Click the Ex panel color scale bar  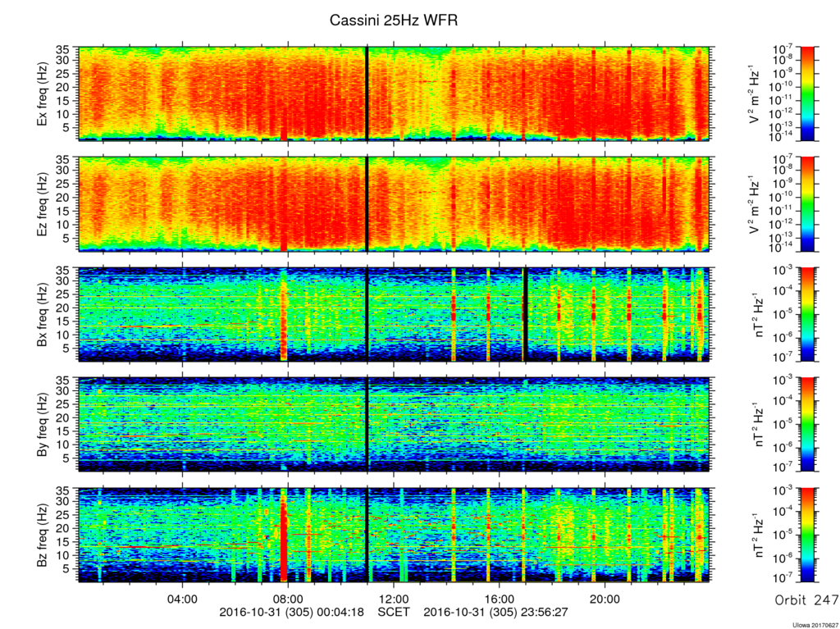tap(807, 93)
